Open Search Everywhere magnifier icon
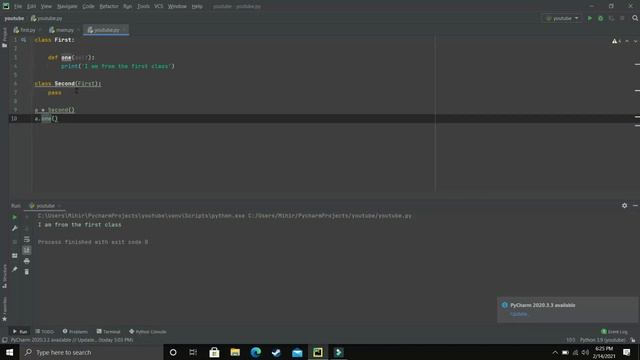 (635, 18)
